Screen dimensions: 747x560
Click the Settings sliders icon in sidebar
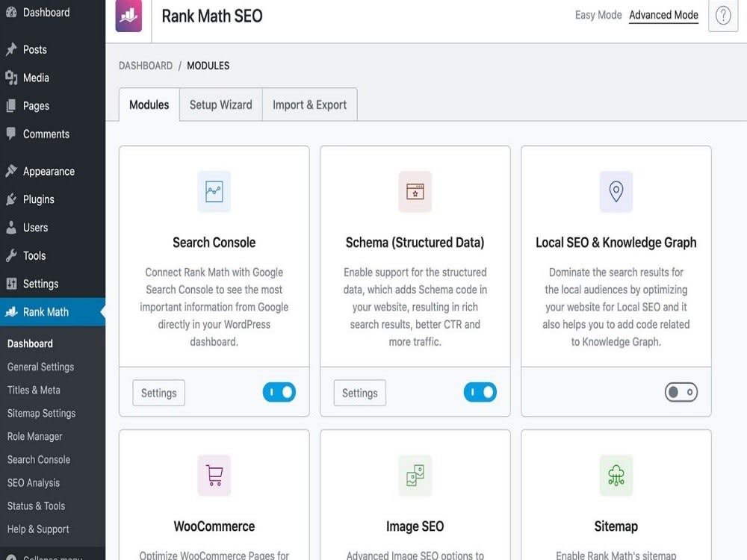[11, 283]
